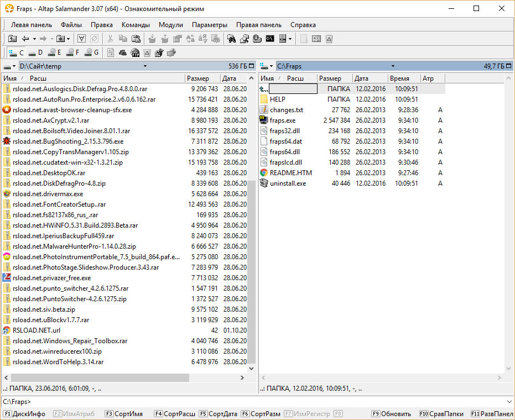Click the F6 СортРазм button
Screen dimensions: 515x420
pos(261,414)
